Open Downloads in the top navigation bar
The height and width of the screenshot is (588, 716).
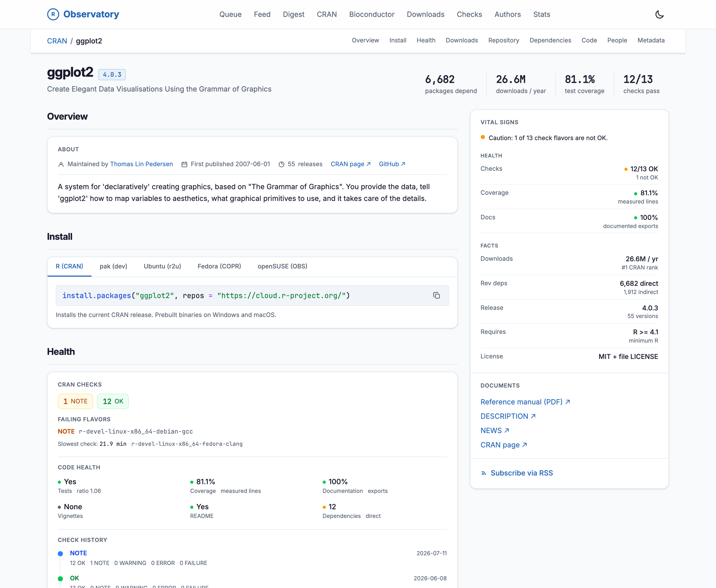pyautogui.click(x=426, y=14)
